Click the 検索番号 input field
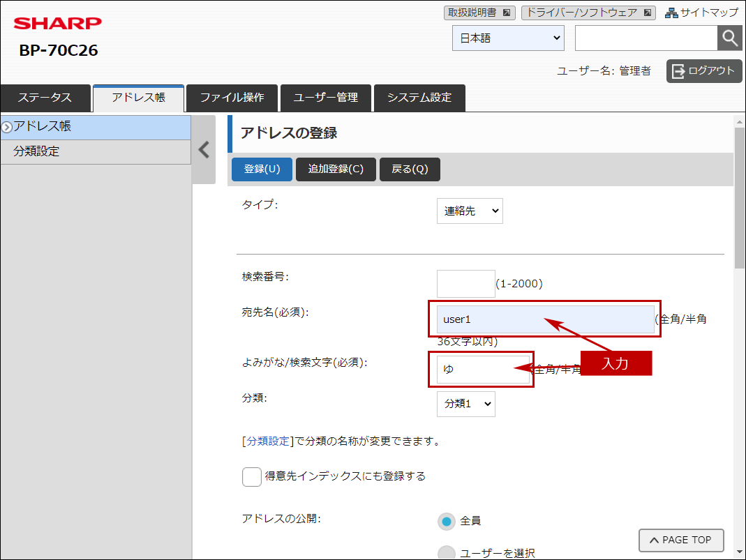Image resolution: width=746 pixels, height=560 pixels. pos(465,284)
